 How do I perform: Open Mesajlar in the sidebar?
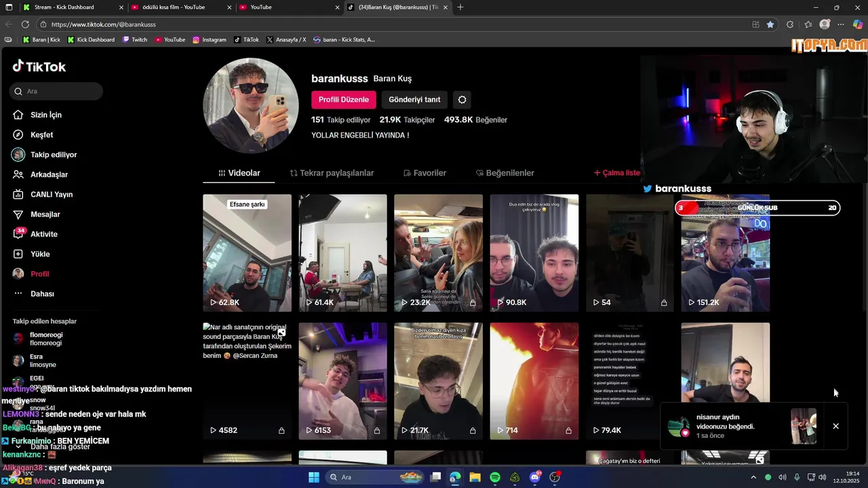(36, 214)
